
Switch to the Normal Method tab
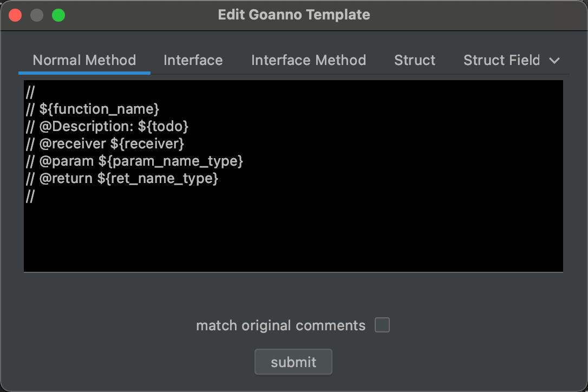tap(84, 61)
